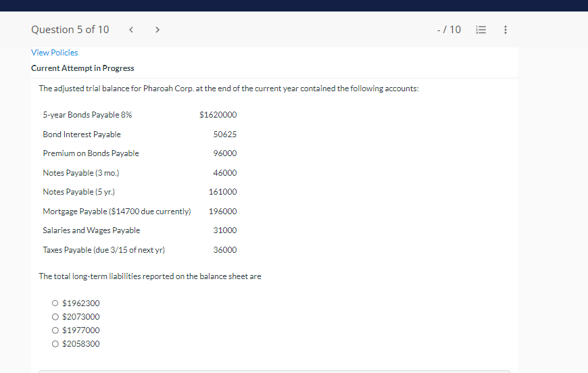
Task: Click the 96000 amount
Action: pos(225,153)
